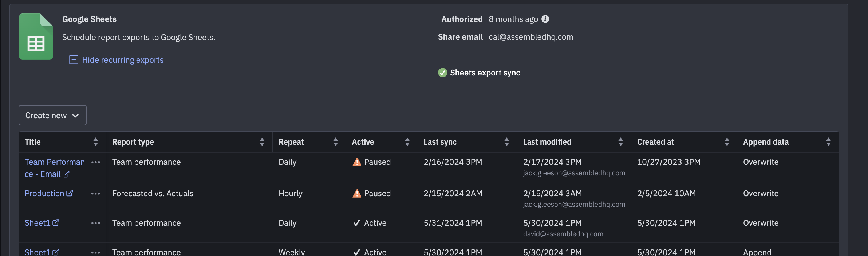
Task: Click the Weekly repeat cell
Action: [292, 252]
